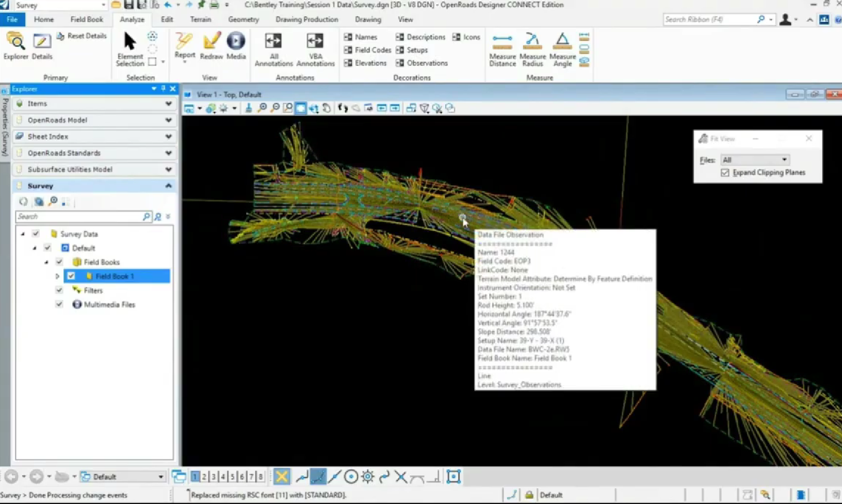Image resolution: width=842 pixels, height=504 pixels.
Task: Open the Survey workflow dropdown in title bar
Action: pos(60,5)
